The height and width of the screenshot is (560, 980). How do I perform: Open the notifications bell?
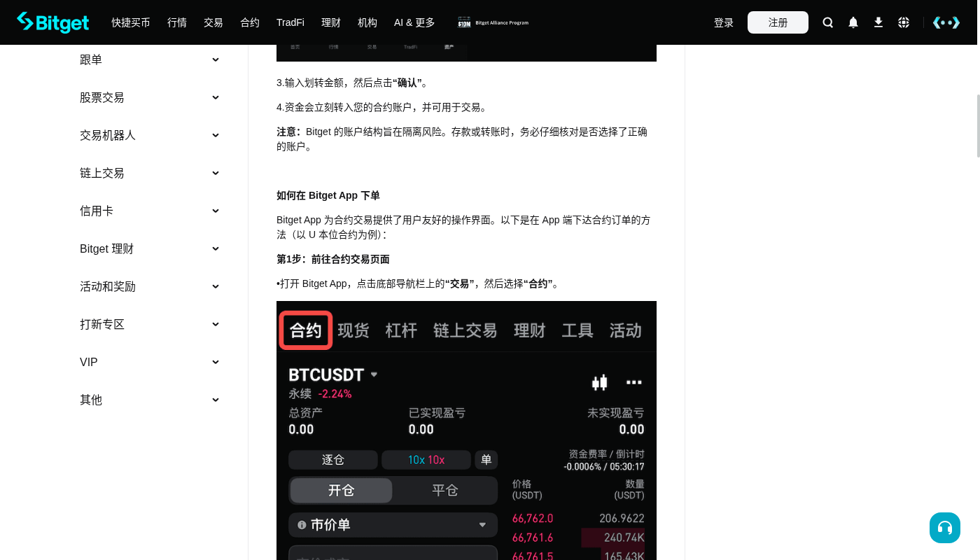(x=853, y=22)
